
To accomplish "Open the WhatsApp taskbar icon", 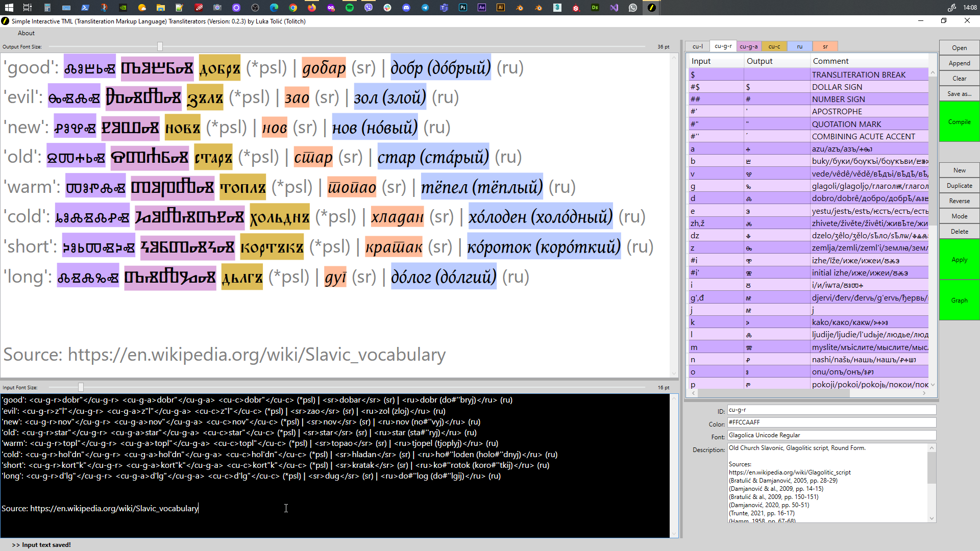I will pos(633,8).
